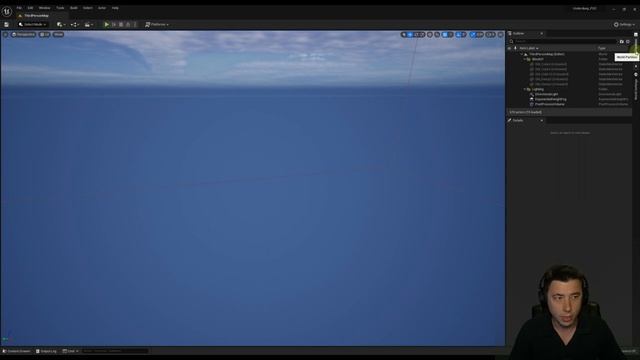The width and height of the screenshot is (640, 360).
Task: Toggle surface snapping icon
Action: click(x=437, y=35)
